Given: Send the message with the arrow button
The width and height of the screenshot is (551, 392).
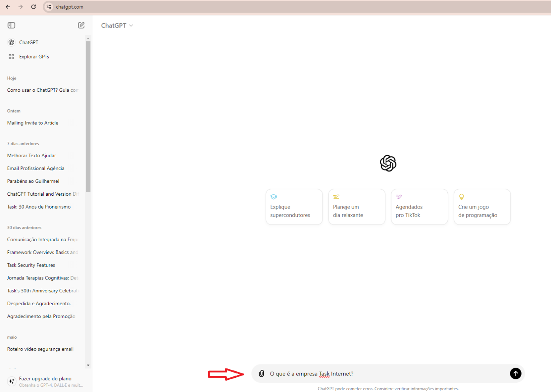Looking at the screenshot, I should 515,373.
